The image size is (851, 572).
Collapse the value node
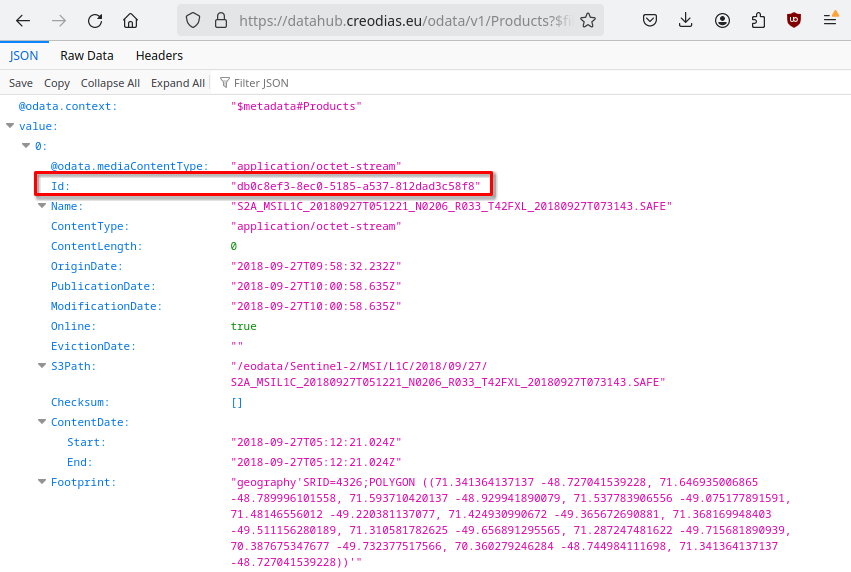(10, 126)
